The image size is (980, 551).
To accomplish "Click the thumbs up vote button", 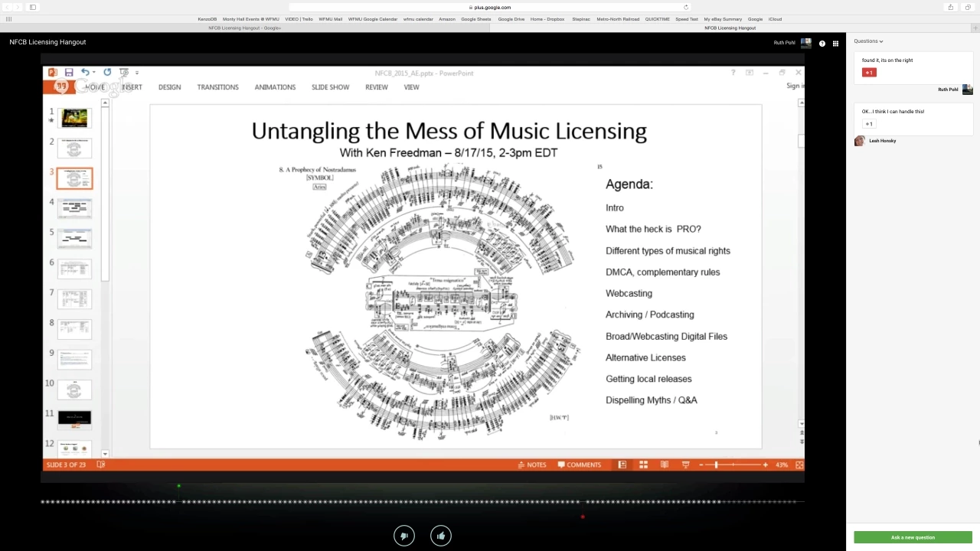I will coord(441,536).
